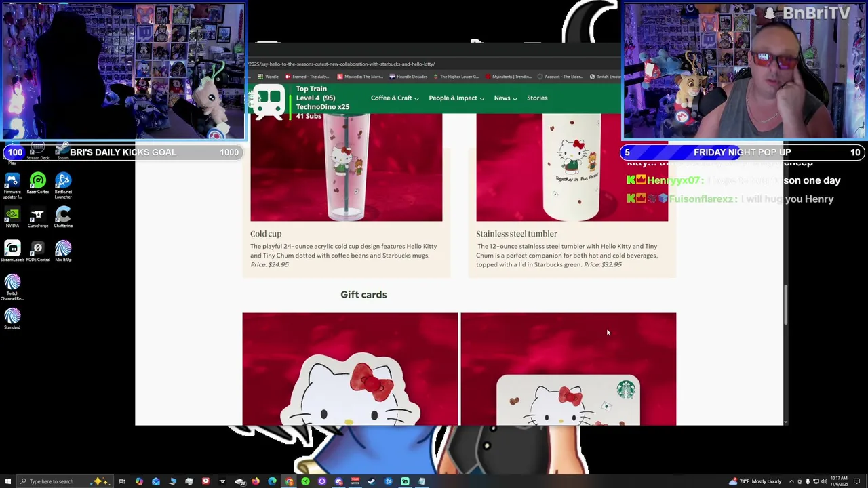Image resolution: width=868 pixels, height=488 pixels.
Task: Open the Chatterino desktop shortcut
Action: point(63,218)
